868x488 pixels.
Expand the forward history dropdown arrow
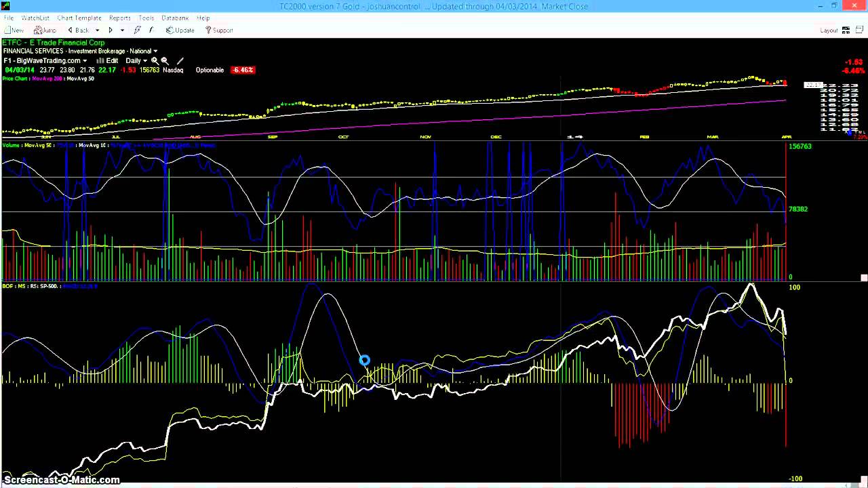pos(122,30)
